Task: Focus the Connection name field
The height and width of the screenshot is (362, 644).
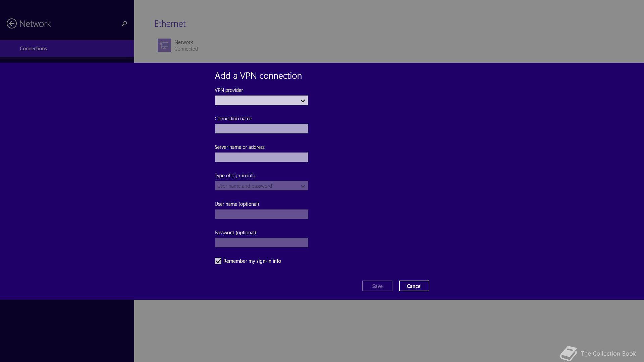Action: pyautogui.click(x=261, y=129)
